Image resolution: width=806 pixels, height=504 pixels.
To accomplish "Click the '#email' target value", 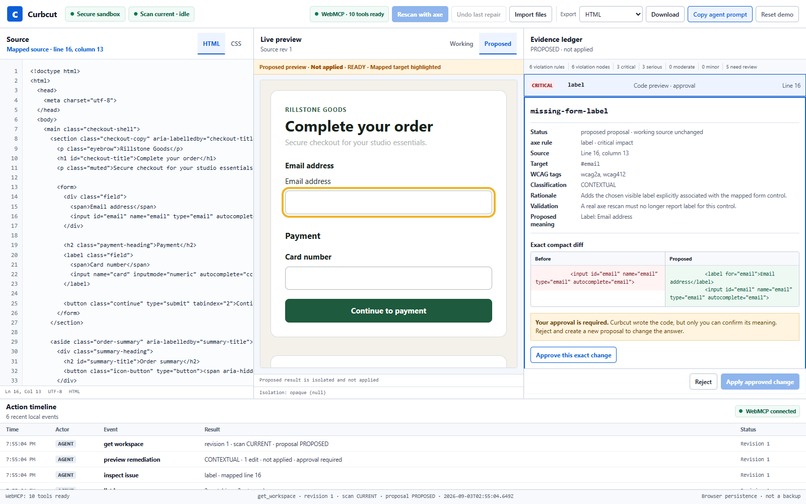I will pos(590,164).
